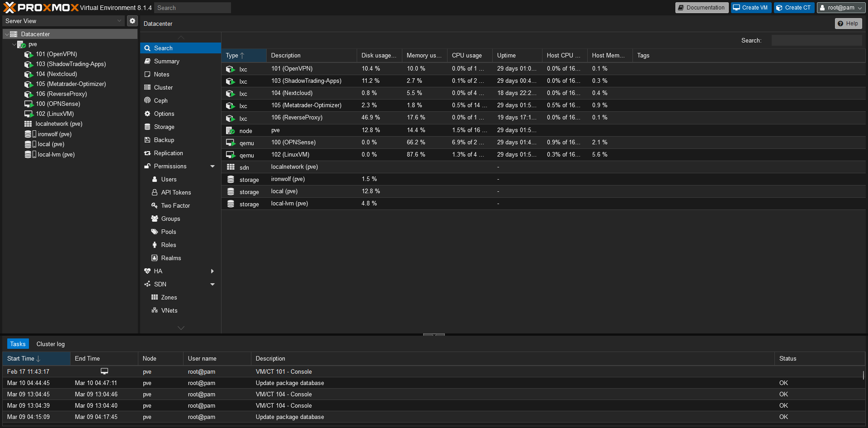Sort by the Type column header
Viewport: 868px width, 428px height.
[244, 55]
